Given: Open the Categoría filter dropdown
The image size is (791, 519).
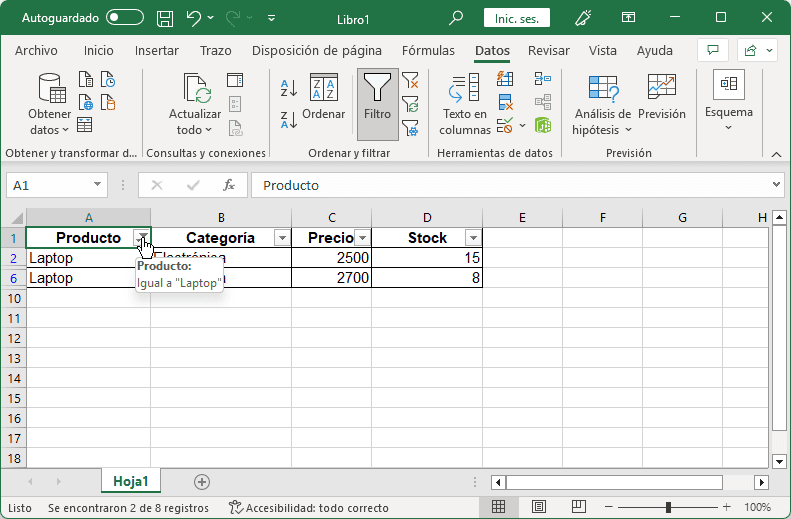Looking at the screenshot, I should (x=282, y=238).
